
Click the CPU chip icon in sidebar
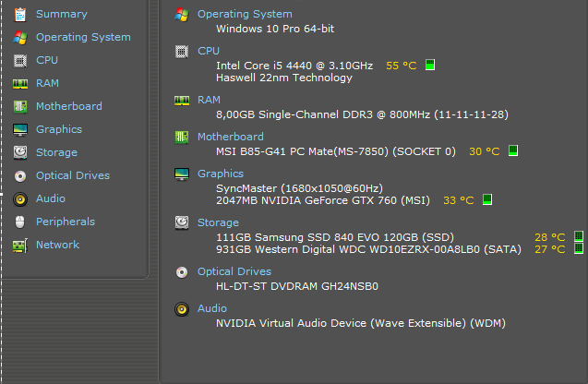(x=19, y=61)
